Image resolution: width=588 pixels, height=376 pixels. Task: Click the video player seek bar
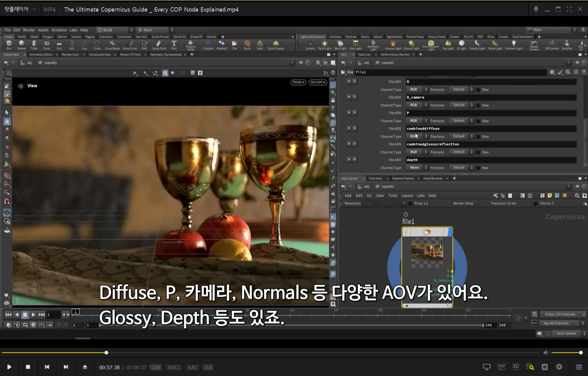270,352
